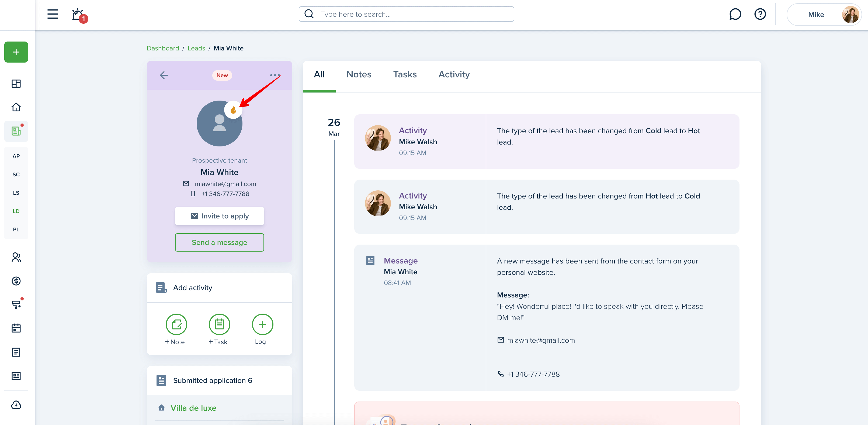Open the chat messages icon

[735, 14]
